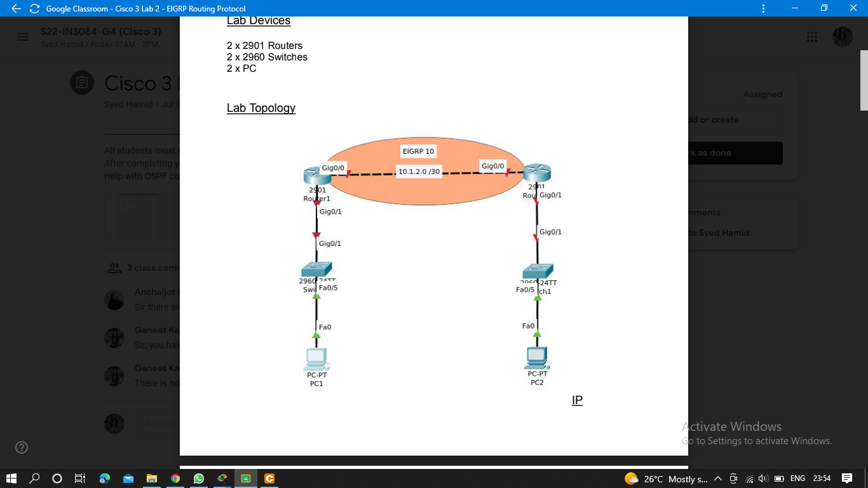Viewport: 868px width, 488px height.
Task: Open Cisco Packet Tracer from the taskbar
Action: [221, 478]
